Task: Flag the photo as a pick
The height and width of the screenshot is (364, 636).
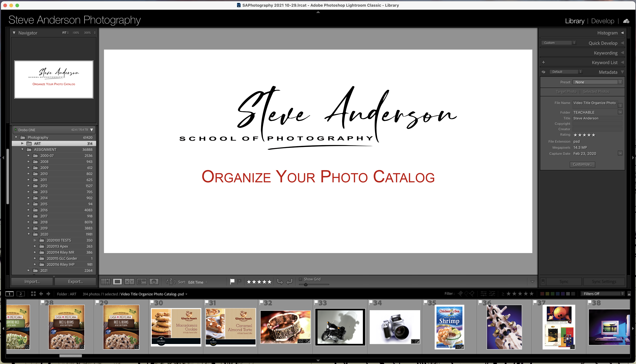Action: coord(232,281)
